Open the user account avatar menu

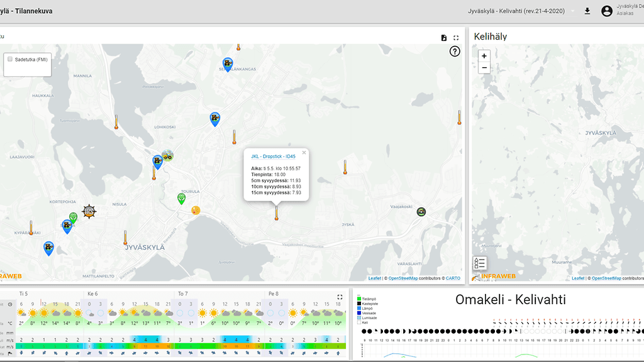click(x=606, y=11)
